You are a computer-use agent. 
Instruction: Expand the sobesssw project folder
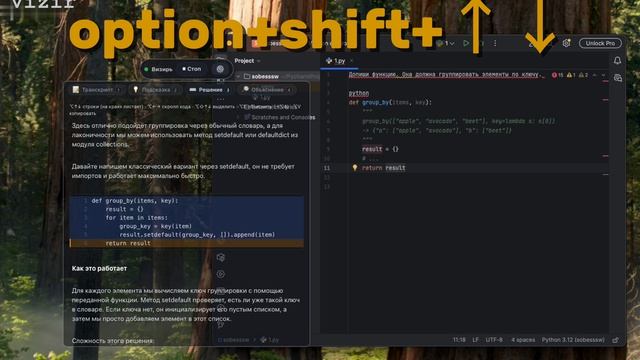click(x=238, y=76)
